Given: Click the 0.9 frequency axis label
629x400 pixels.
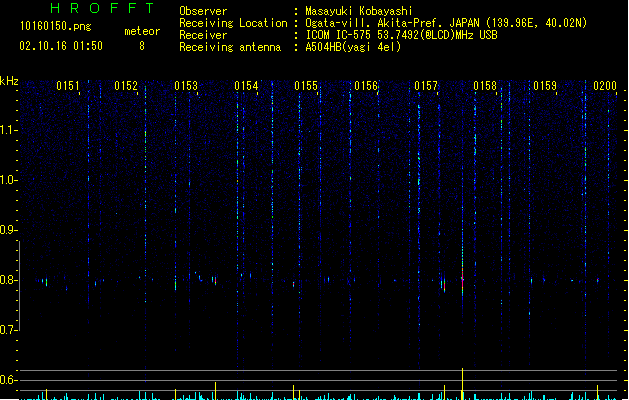Looking at the screenshot, I should pos(8,230).
